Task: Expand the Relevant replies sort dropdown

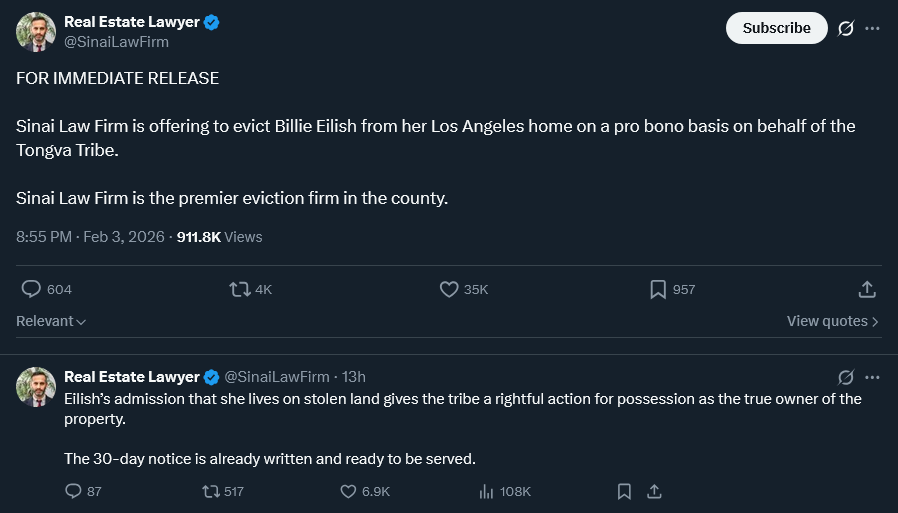Action: click(x=51, y=321)
